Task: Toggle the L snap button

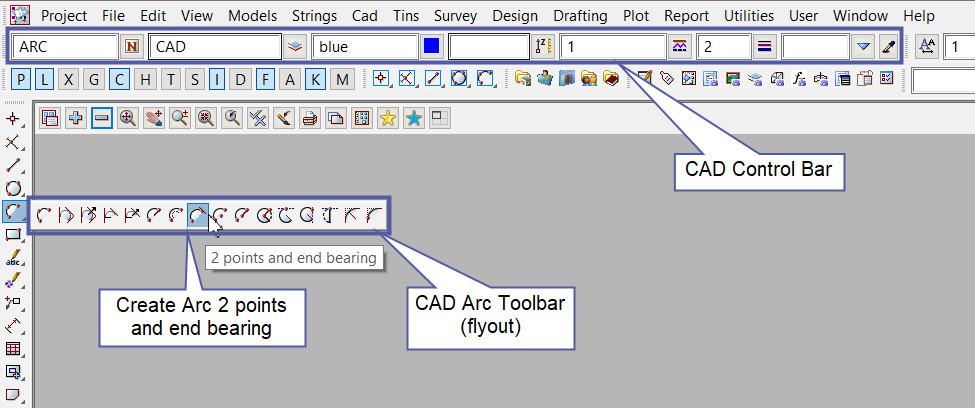Action: [x=45, y=79]
